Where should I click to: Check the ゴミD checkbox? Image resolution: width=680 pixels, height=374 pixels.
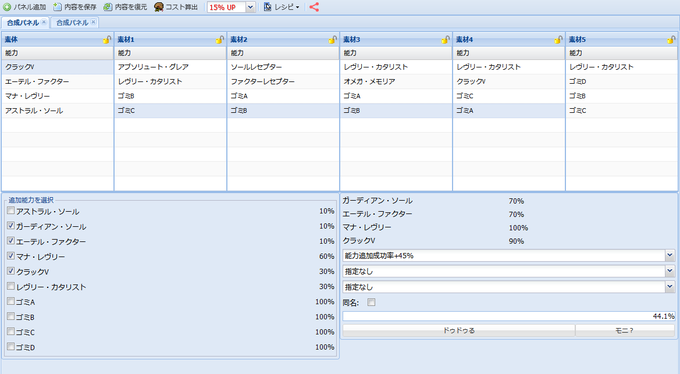pyautogui.click(x=11, y=347)
